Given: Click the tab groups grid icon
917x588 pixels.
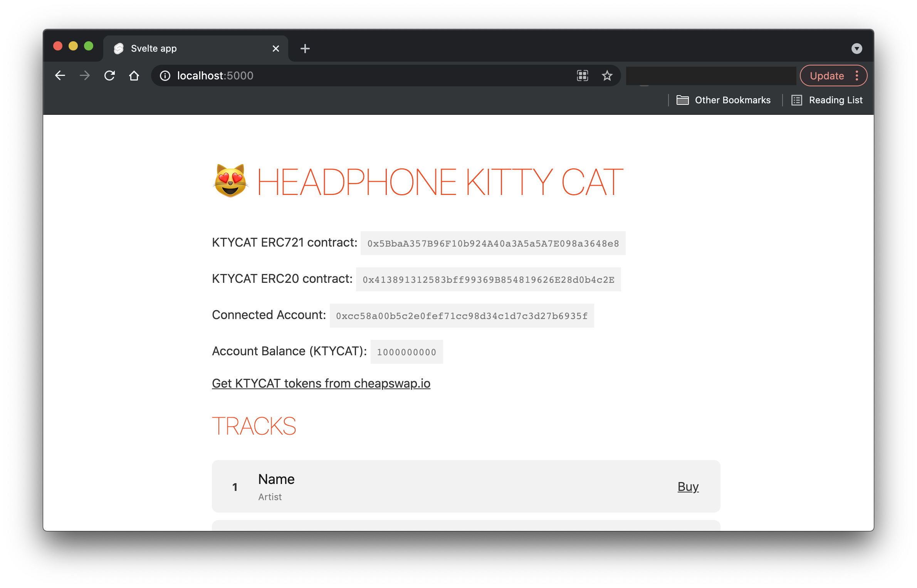Looking at the screenshot, I should (582, 76).
